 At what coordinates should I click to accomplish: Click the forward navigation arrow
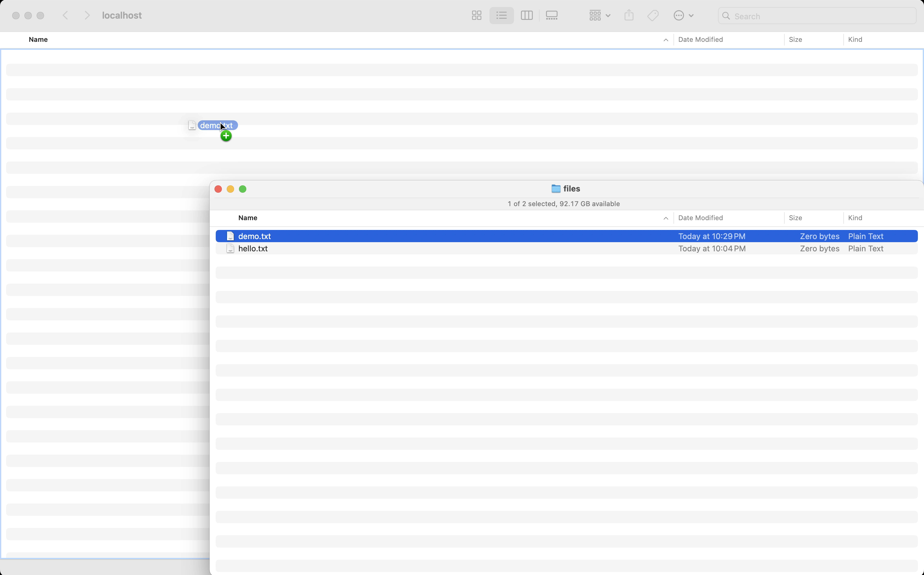[x=87, y=15]
